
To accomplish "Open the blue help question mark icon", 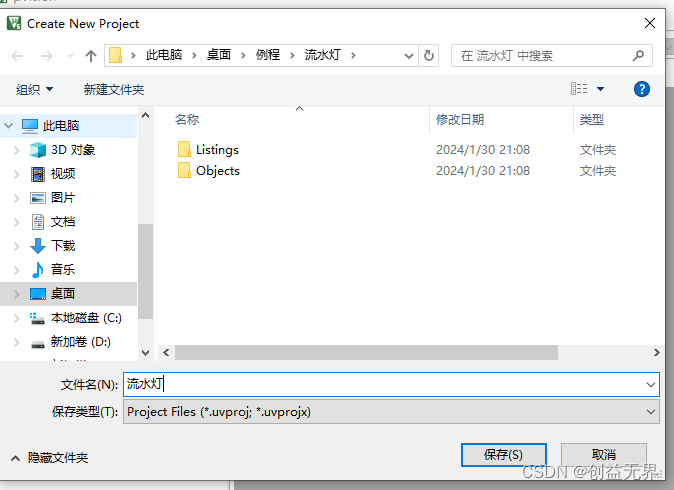I will [641, 89].
